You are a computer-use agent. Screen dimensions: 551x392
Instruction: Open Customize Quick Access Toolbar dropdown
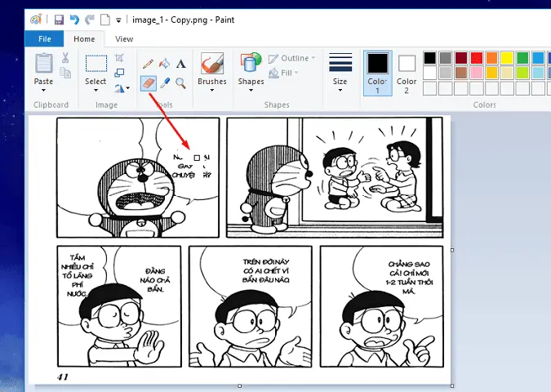click(x=119, y=20)
